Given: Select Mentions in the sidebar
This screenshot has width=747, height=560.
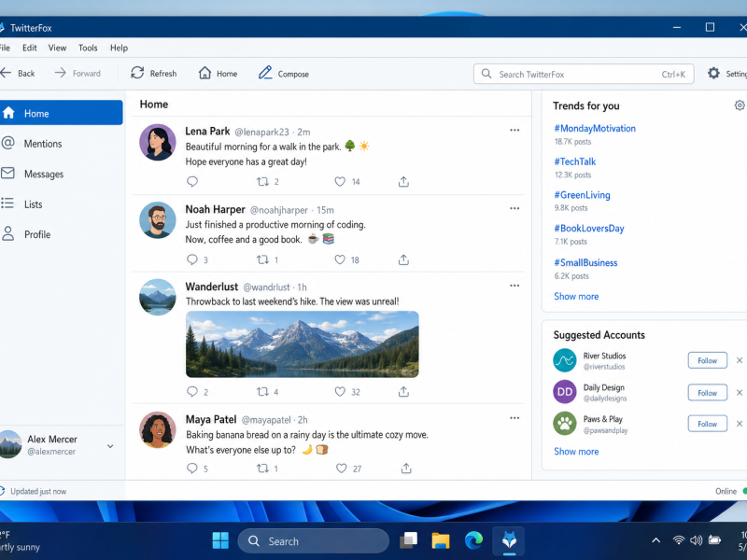Looking at the screenshot, I should coord(61,144).
